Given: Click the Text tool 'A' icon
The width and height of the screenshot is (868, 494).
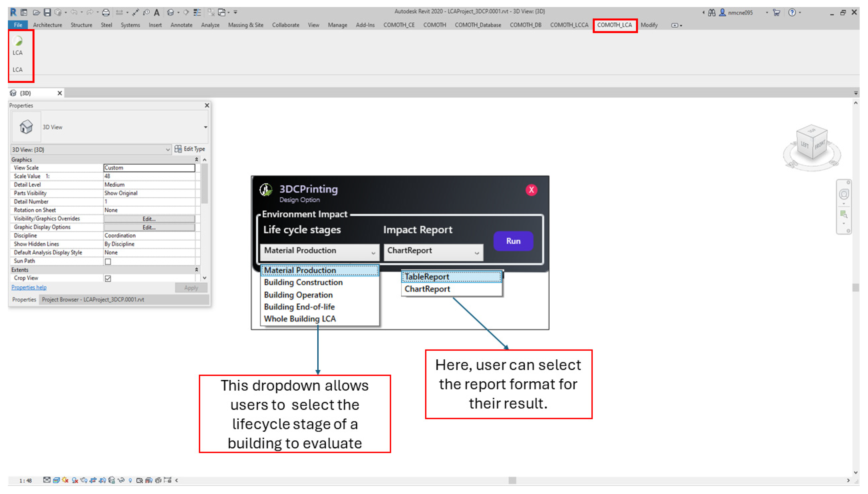Looking at the screenshot, I should tap(156, 12).
